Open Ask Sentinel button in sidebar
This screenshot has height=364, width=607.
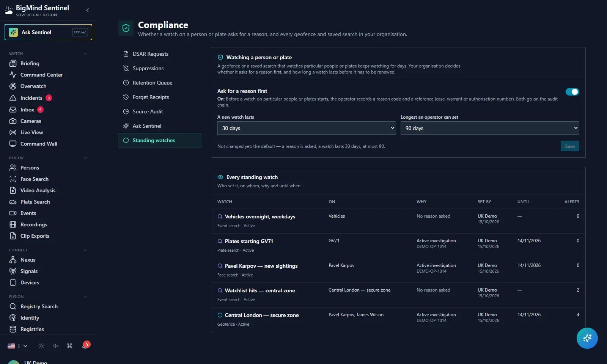click(48, 32)
